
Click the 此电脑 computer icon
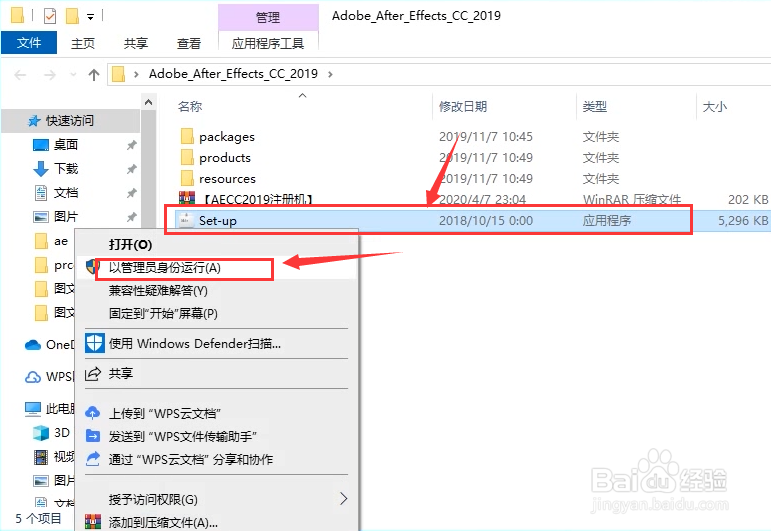click(x=32, y=409)
